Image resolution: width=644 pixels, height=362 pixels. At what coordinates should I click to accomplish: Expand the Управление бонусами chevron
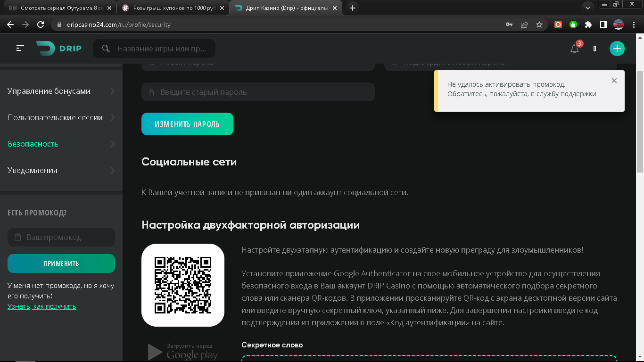113,91
